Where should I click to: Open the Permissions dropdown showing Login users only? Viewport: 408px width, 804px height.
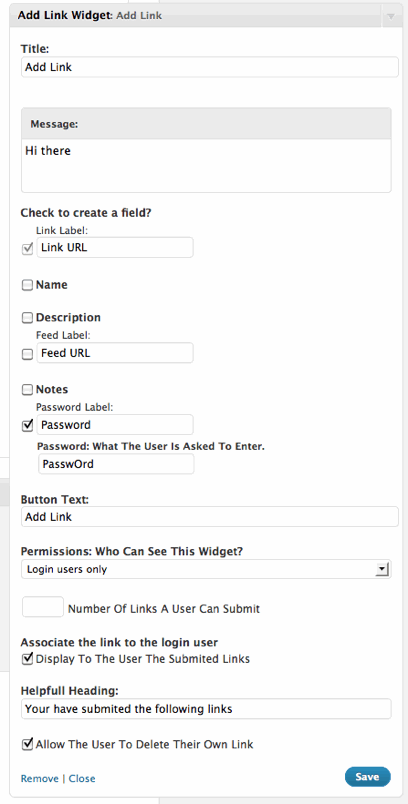coord(206,569)
